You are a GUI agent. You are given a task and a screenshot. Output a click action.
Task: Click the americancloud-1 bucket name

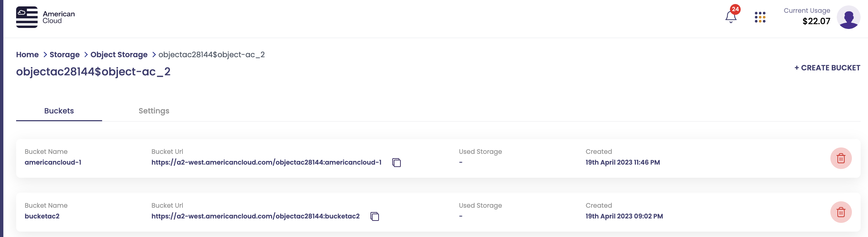tap(53, 162)
